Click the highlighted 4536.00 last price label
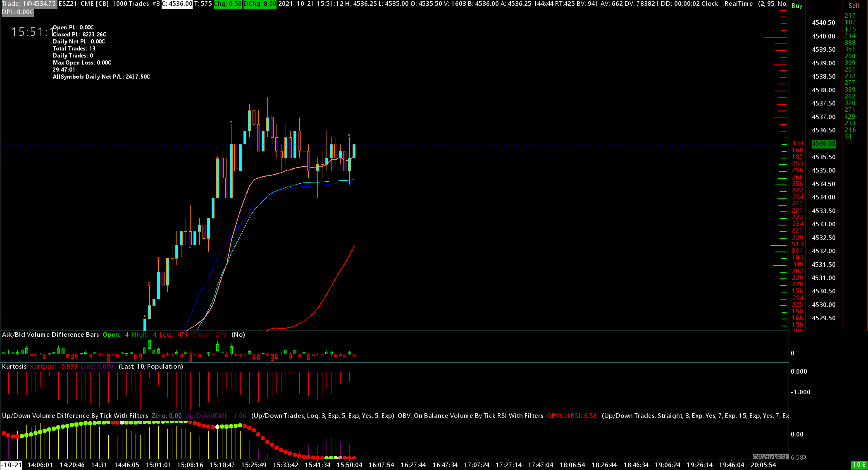 pos(824,144)
